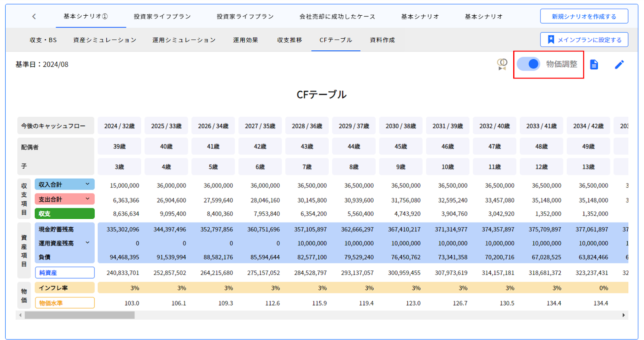Click the spouse age cell 39歳
The height and width of the screenshot is (340, 644).
click(119, 146)
